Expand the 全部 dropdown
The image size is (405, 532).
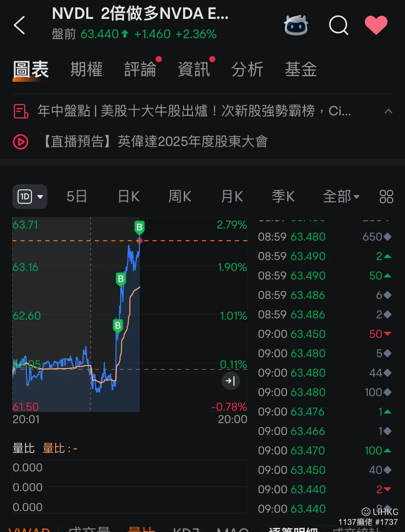coord(341,197)
